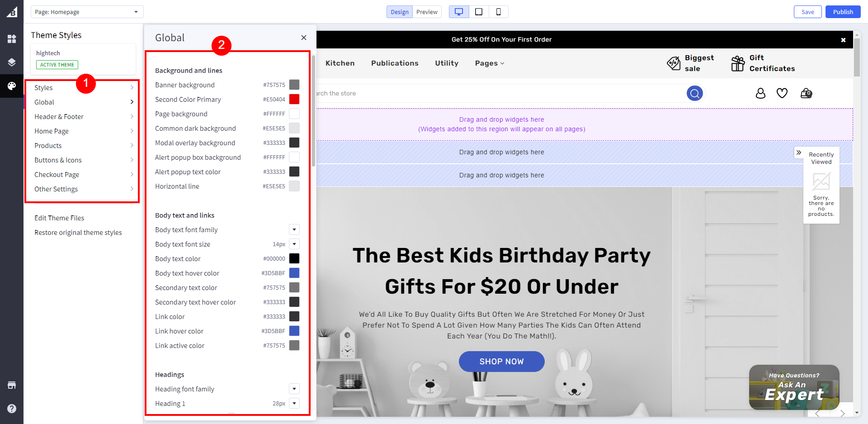Collapse the Recently Viewed panel arrow
The image size is (868, 424).
[x=799, y=152]
